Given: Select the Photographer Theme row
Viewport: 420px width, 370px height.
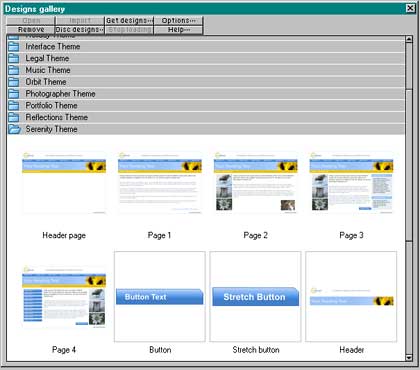Looking at the screenshot, I should tap(206, 94).
